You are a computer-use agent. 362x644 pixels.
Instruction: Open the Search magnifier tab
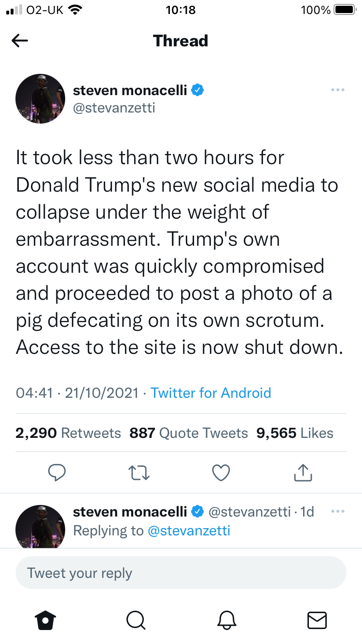tap(136, 619)
